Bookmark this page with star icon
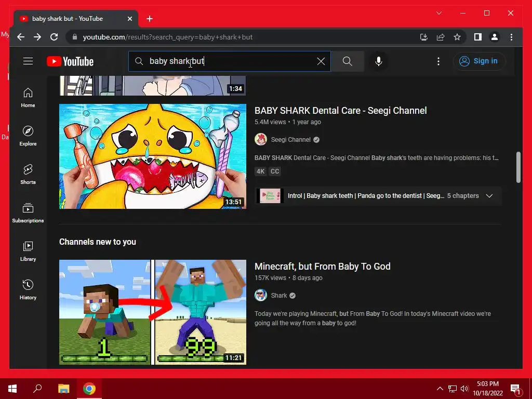The height and width of the screenshot is (399, 532). tap(457, 37)
